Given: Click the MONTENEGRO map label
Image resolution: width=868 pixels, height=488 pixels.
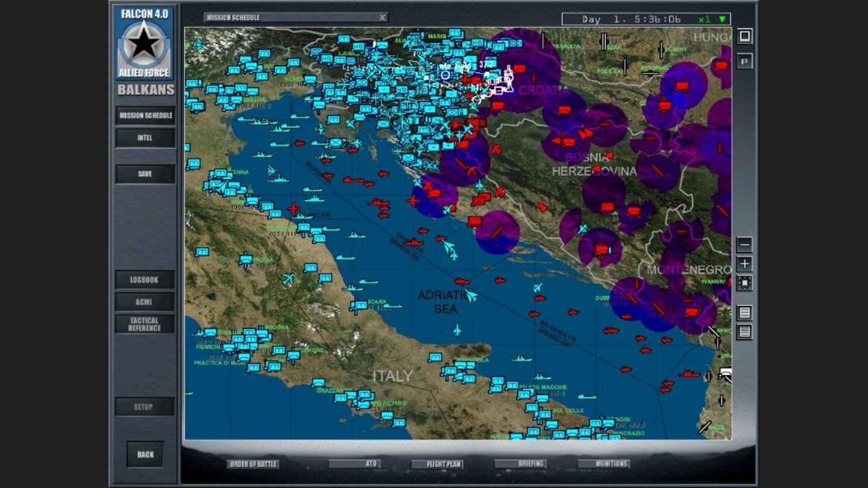Looking at the screenshot, I should (689, 269).
